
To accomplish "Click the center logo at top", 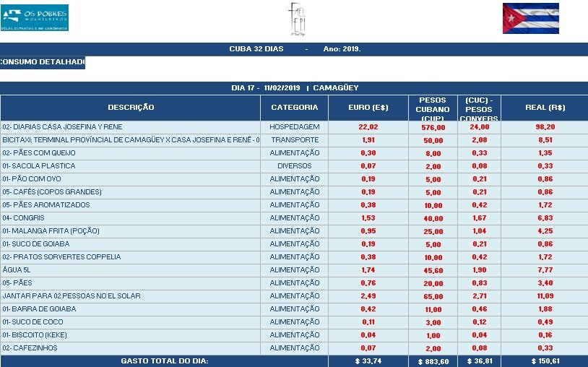I will (298, 20).
